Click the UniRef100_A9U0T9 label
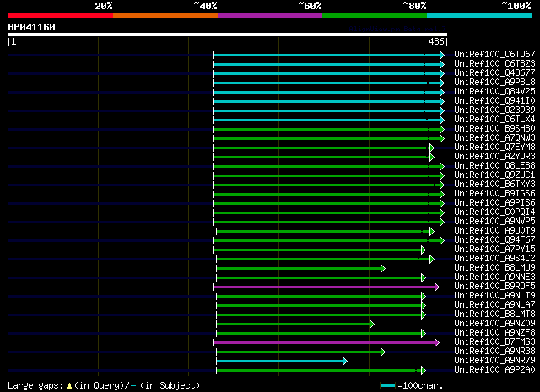The width and height of the screenshot is (540, 392). coord(494,231)
